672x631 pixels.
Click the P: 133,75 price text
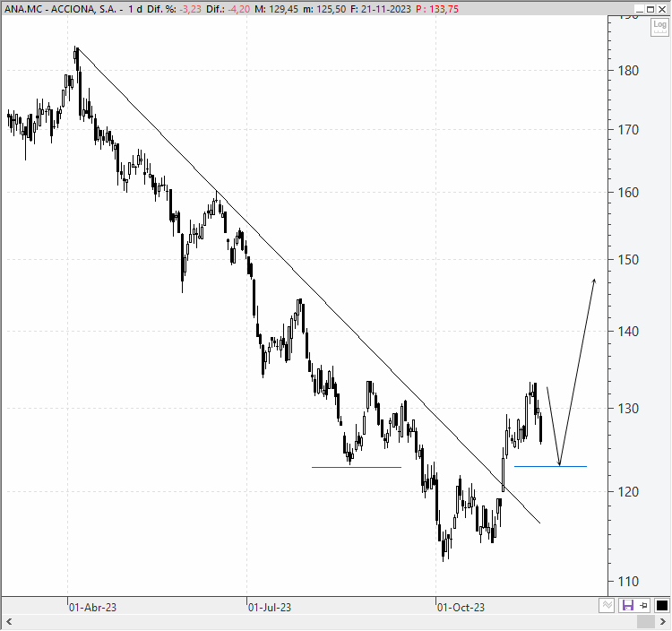click(437, 9)
